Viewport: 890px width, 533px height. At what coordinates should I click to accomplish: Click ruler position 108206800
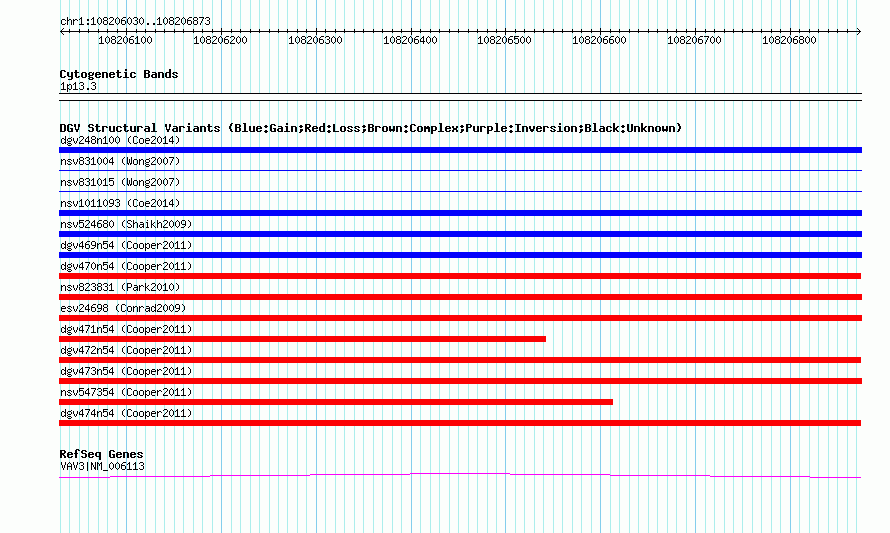pos(789,40)
